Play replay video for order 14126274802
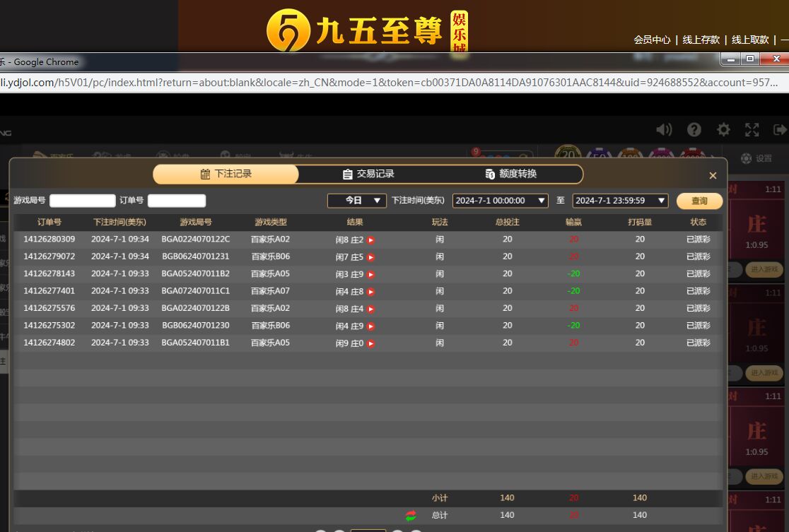This screenshot has width=789, height=532. pyautogui.click(x=370, y=343)
